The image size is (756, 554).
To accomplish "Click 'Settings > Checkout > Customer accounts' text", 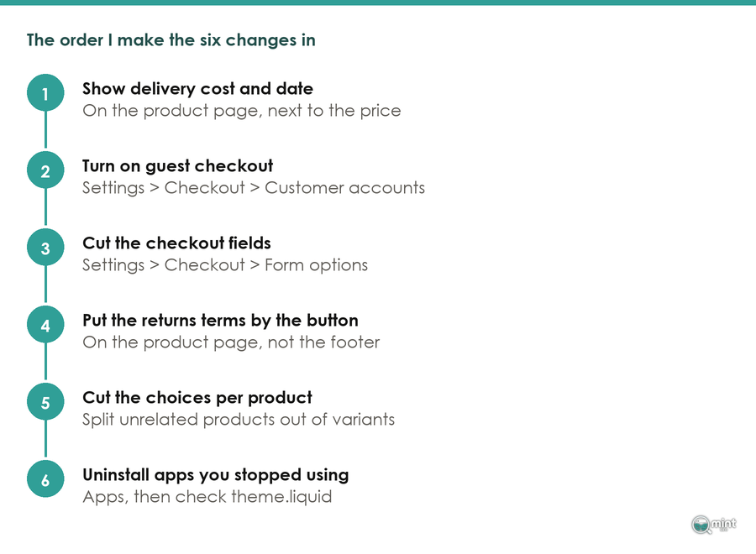I will pos(254,188).
